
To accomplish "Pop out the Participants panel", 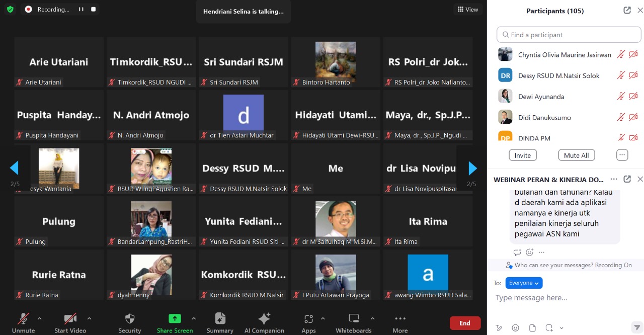I will [627, 11].
